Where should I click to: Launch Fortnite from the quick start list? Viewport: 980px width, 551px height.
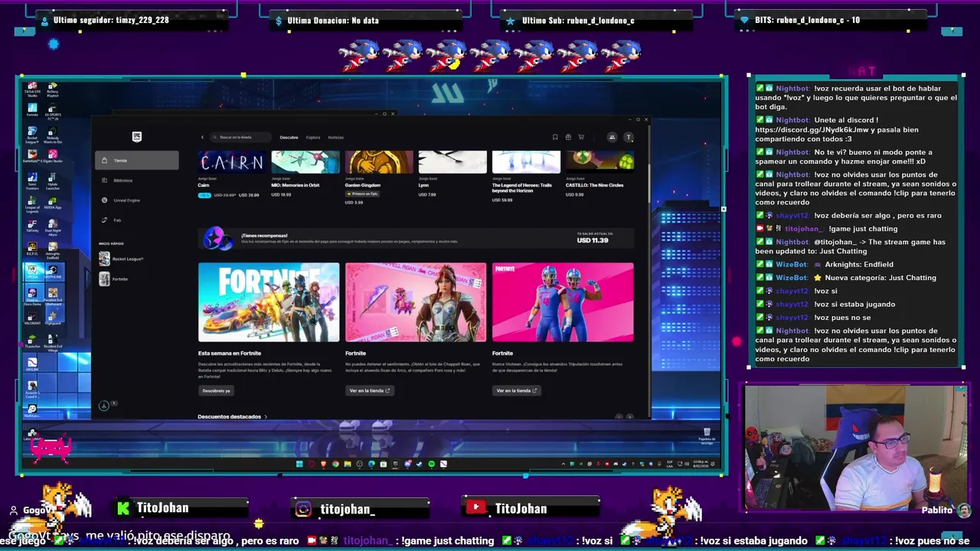(114, 279)
